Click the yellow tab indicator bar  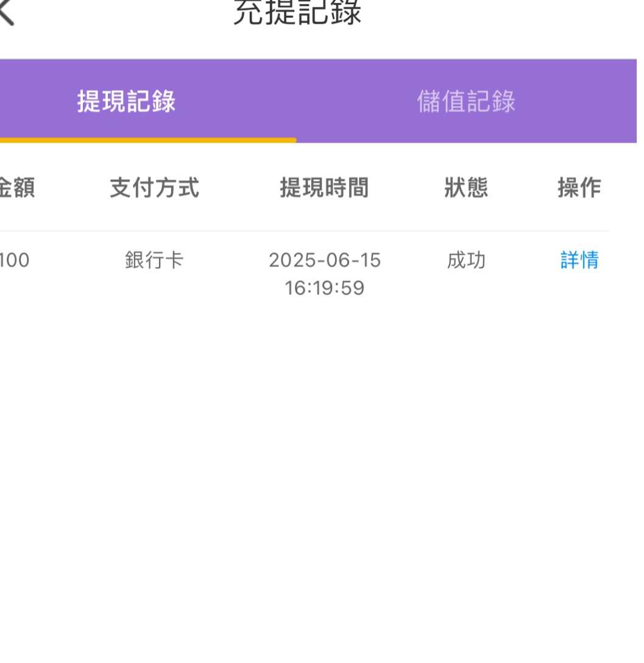(x=147, y=141)
